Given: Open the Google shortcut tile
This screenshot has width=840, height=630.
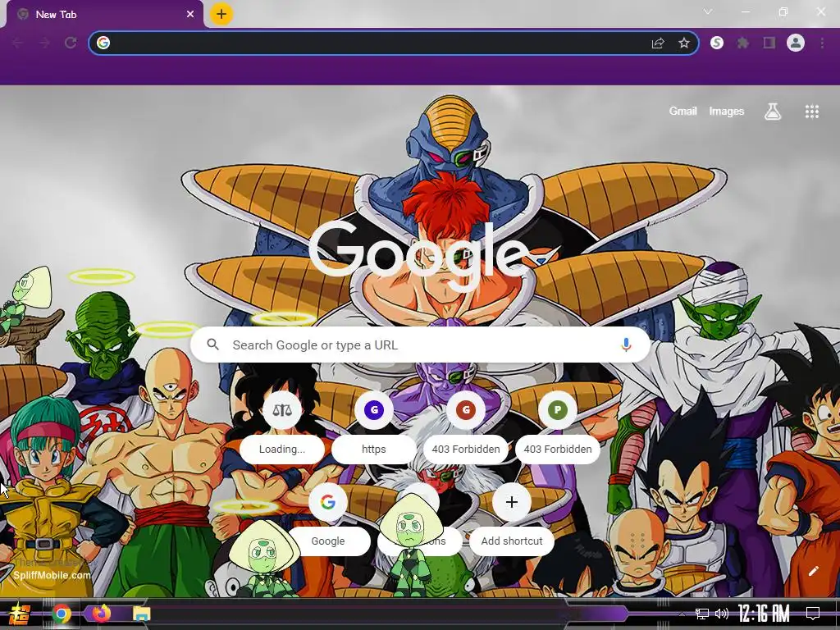Looking at the screenshot, I should click(x=328, y=519).
